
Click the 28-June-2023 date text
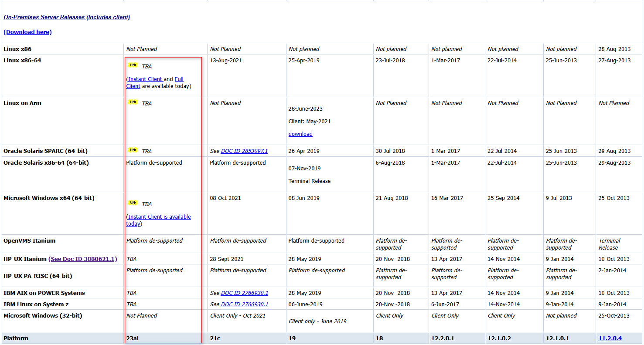[x=306, y=109]
